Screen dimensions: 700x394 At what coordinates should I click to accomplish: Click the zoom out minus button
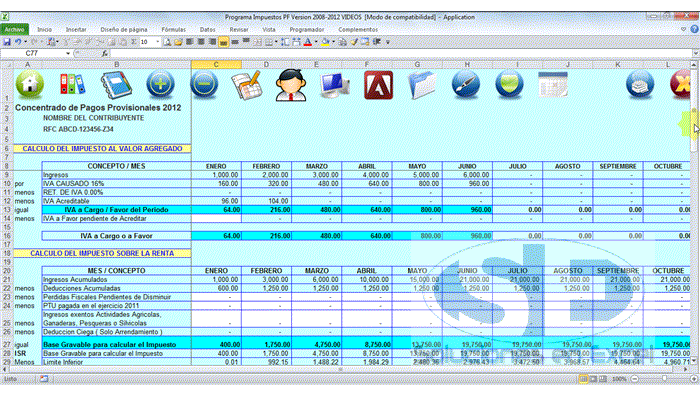(x=635, y=379)
